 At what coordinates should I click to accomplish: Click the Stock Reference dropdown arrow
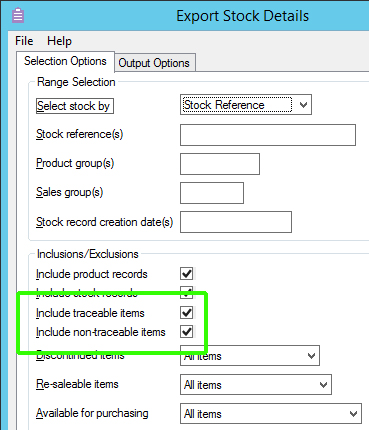point(303,105)
